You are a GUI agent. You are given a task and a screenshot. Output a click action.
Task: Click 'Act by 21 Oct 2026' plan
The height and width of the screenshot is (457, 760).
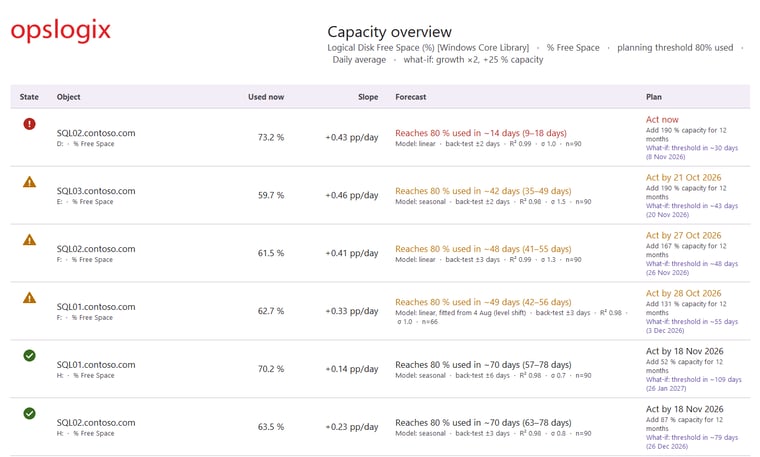pyautogui.click(x=683, y=177)
